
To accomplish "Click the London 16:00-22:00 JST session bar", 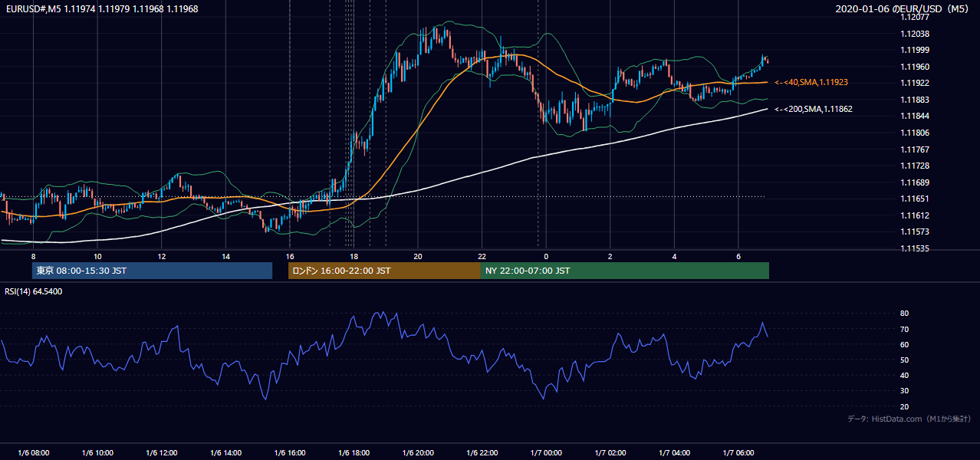I will pyautogui.click(x=384, y=271).
